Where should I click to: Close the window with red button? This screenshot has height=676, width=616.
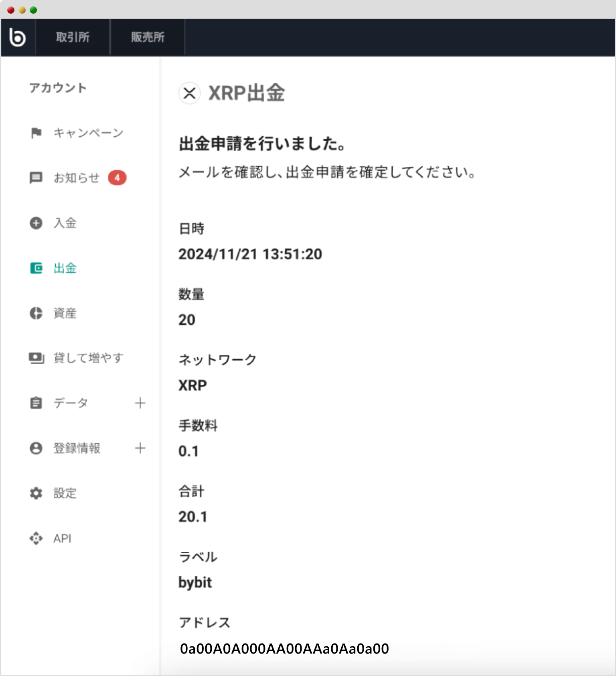click(x=11, y=10)
